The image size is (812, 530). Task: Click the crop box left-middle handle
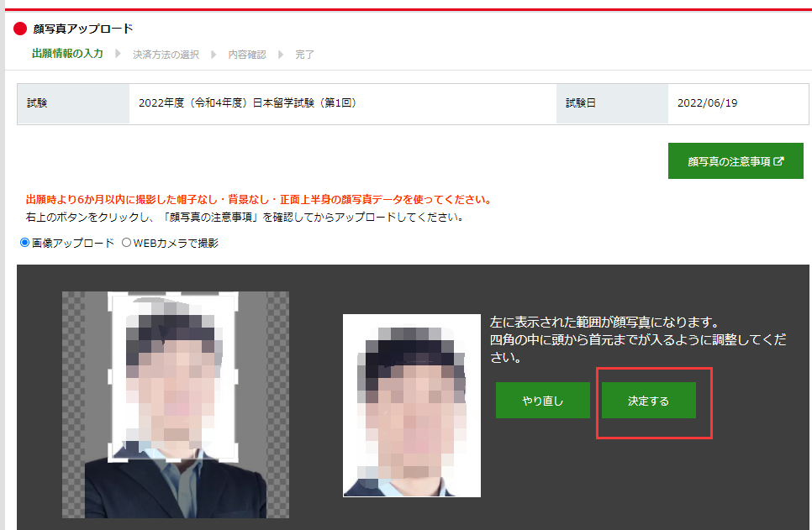(110, 377)
